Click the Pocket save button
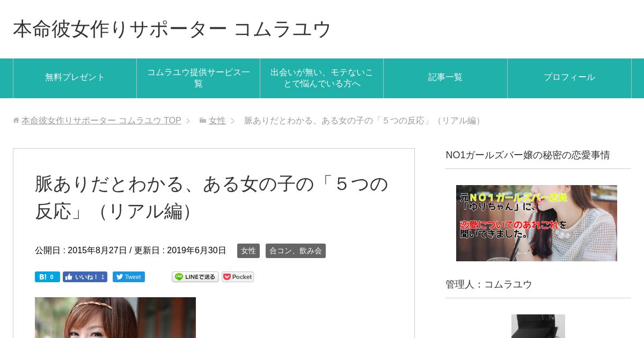 coord(238,277)
